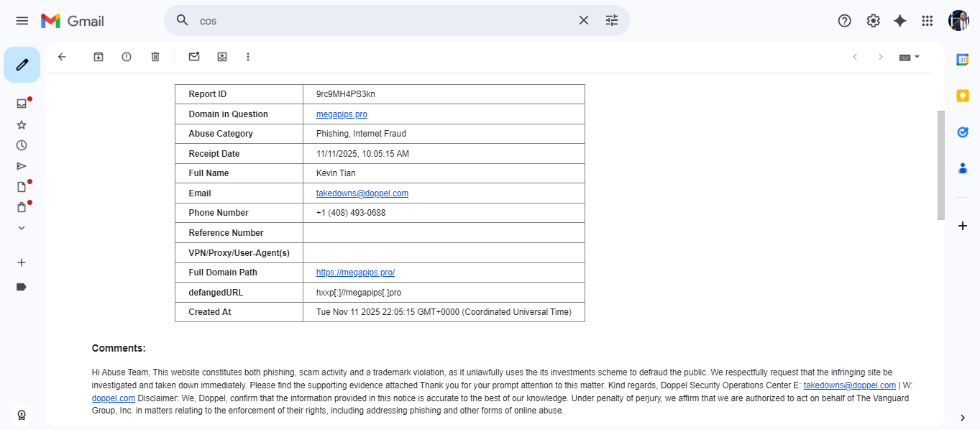Viewport: 980px width, 430px height.
Task: Open the Snoozed folder
Action: click(22, 145)
